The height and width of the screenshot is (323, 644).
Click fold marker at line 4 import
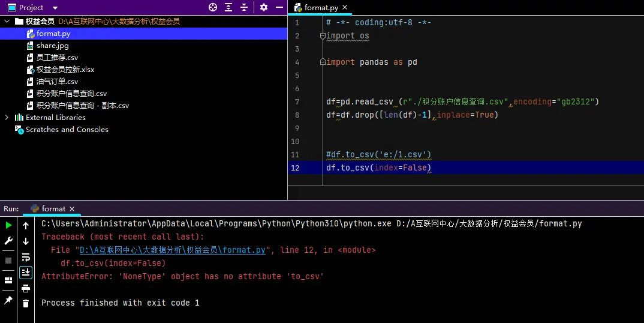point(323,62)
